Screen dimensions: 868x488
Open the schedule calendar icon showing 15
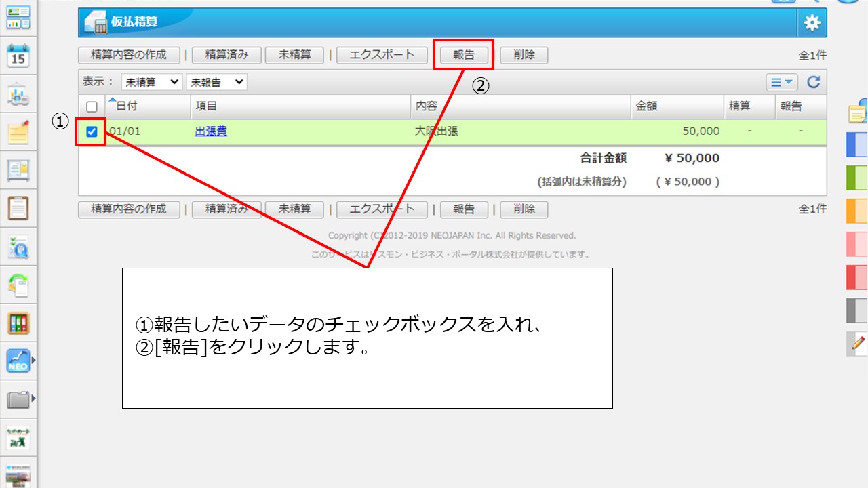[x=18, y=56]
